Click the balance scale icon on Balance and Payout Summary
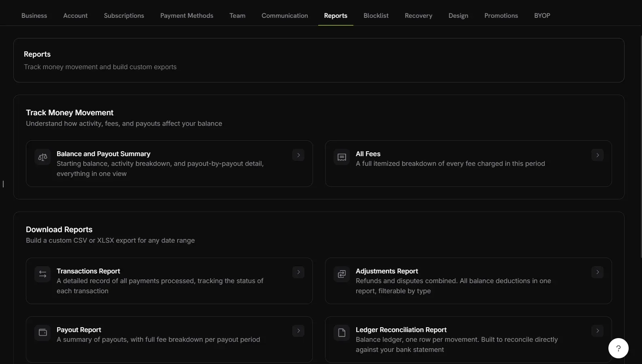This screenshot has height=364, width=642. pyautogui.click(x=43, y=157)
